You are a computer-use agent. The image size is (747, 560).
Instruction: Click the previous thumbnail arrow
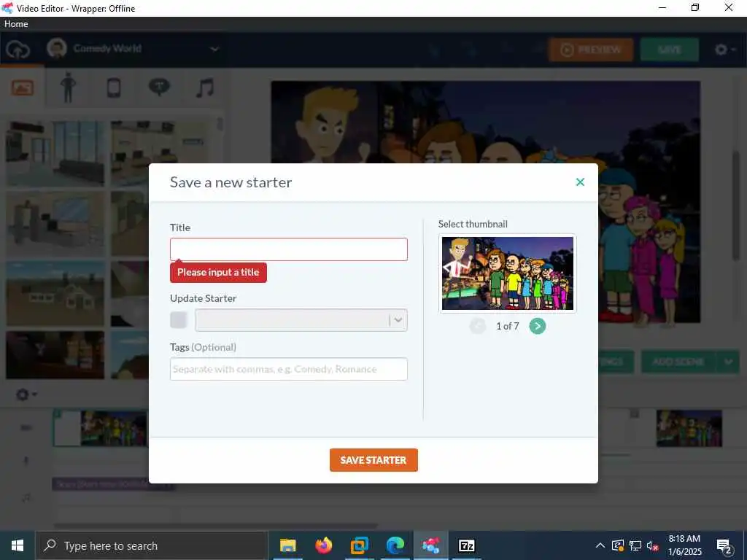(477, 326)
